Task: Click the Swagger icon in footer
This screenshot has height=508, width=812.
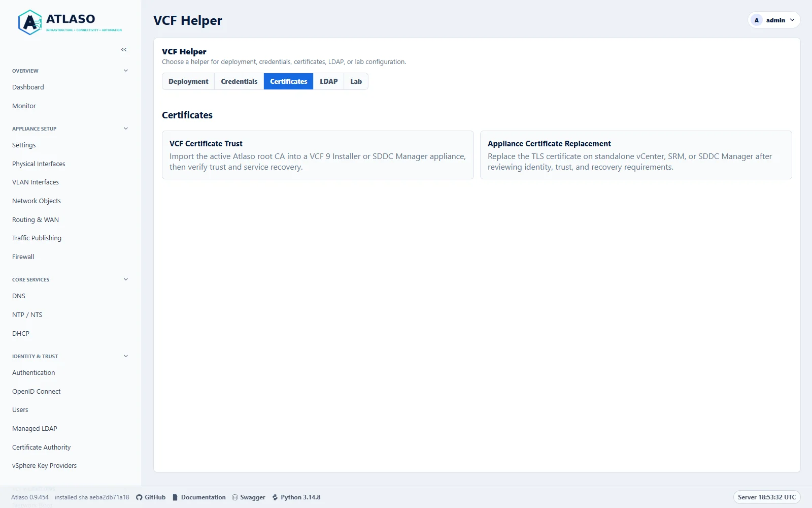Action: tap(235, 497)
